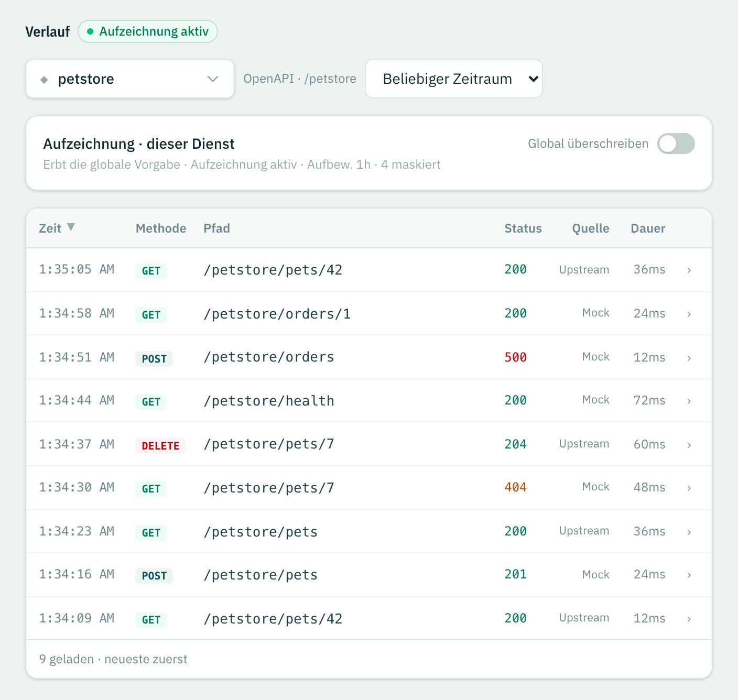
Task: Sort by the Zeit column arrow
Action: tap(71, 227)
